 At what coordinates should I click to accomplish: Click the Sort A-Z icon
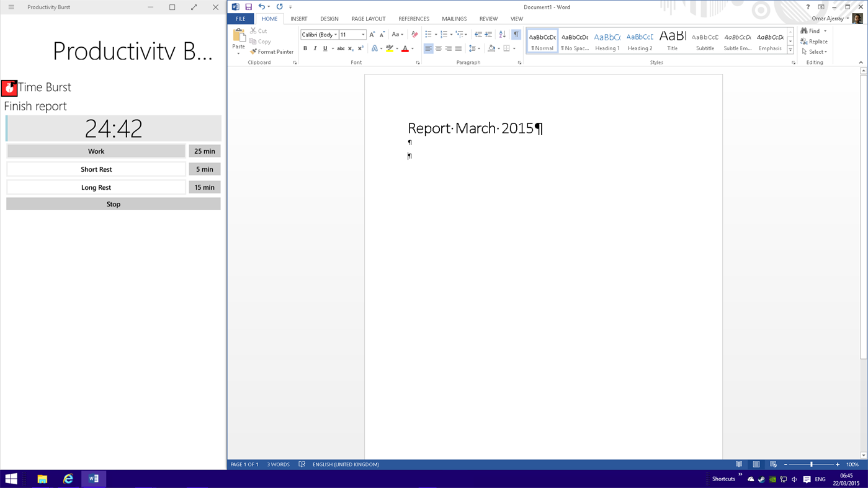pos(501,34)
